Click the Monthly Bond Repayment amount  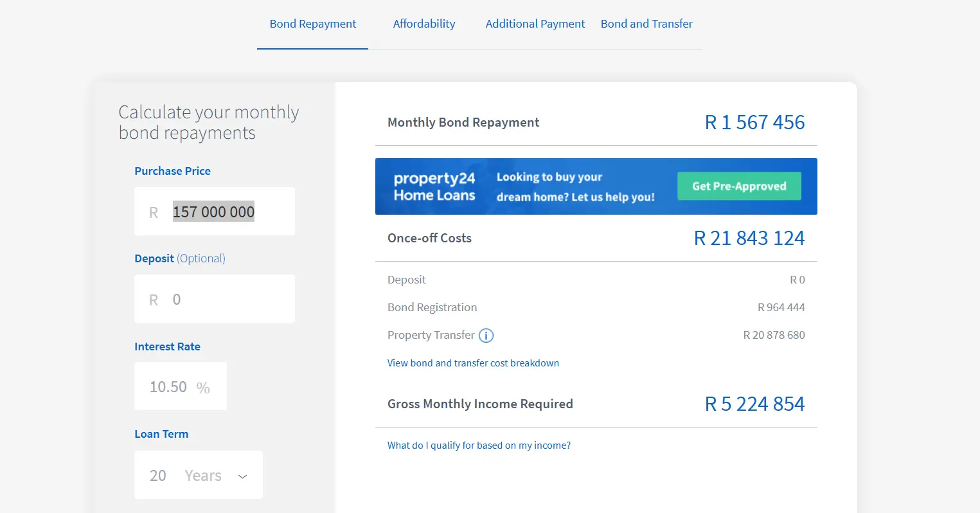point(754,123)
